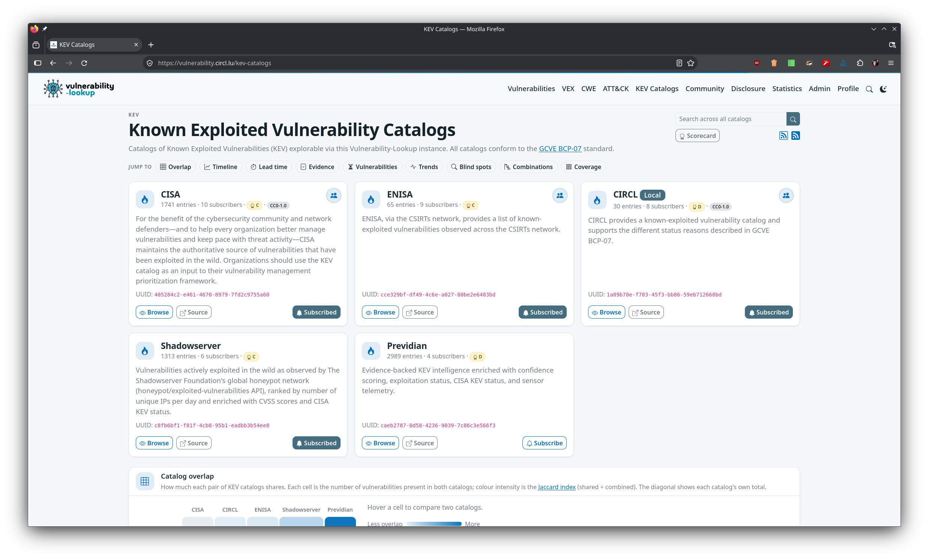Bookmark this page with the star icon
The image size is (929, 560).
tap(690, 63)
